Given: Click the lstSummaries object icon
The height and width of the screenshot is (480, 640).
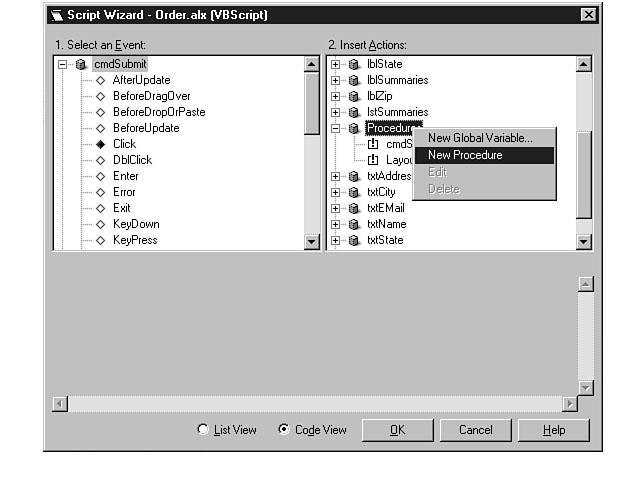Looking at the screenshot, I should point(354,112).
